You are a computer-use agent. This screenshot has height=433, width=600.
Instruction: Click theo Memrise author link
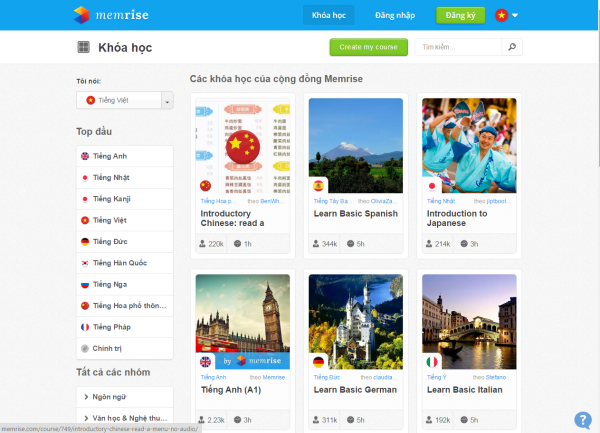(x=267, y=377)
